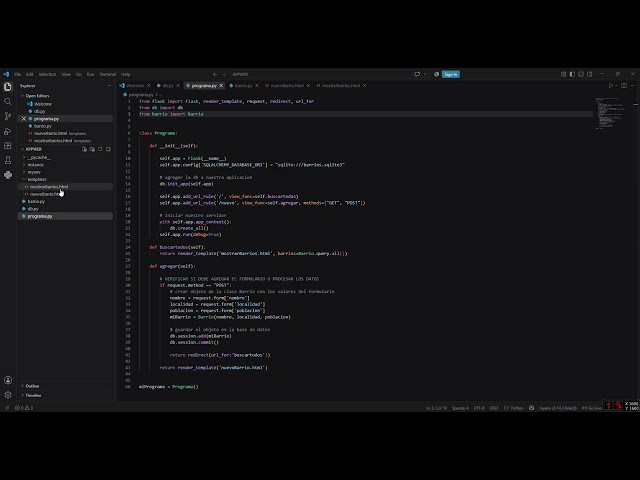Open the Explorer view in activity bar
The height and width of the screenshot is (480, 640).
pyautogui.click(x=8, y=87)
